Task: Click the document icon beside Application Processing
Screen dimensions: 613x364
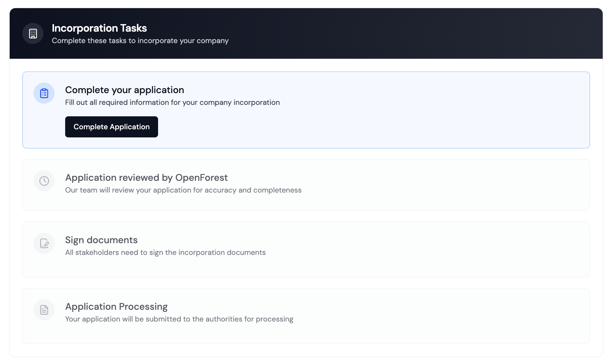Action: [x=44, y=310]
